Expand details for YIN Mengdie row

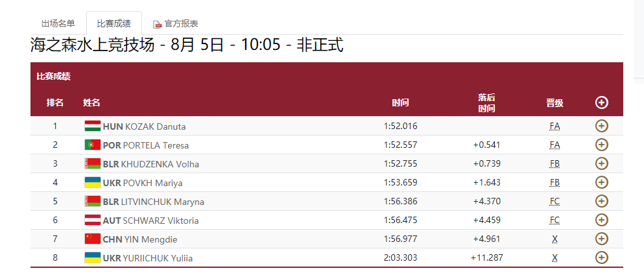(601, 239)
